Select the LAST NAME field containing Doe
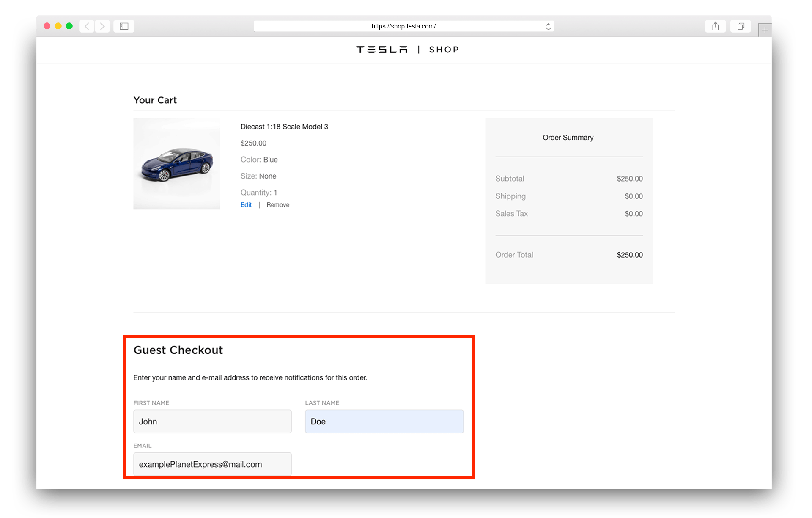The width and height of the screenshot is (812, 518). pyautogui.click(x=384, y=421)
